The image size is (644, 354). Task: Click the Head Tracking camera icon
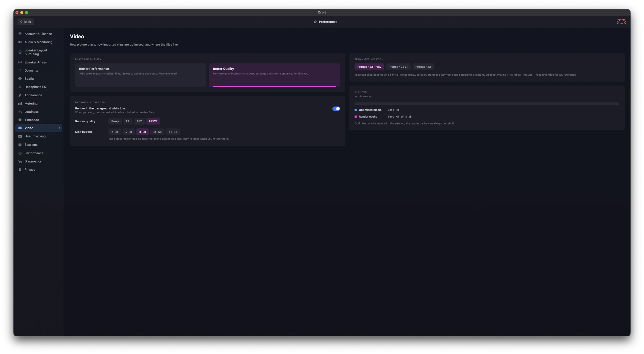[x=20, y=136]
